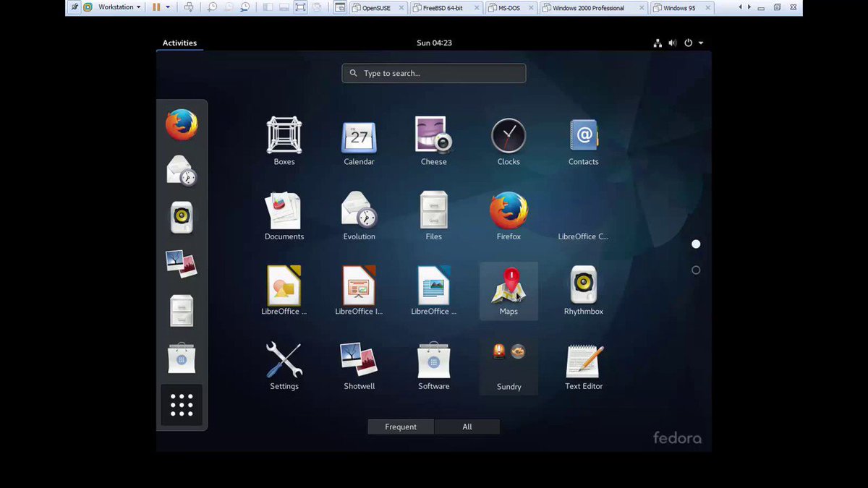868x488 pixels.
Task: Click Evolution mail in the dash
Action: click(182, 171)
